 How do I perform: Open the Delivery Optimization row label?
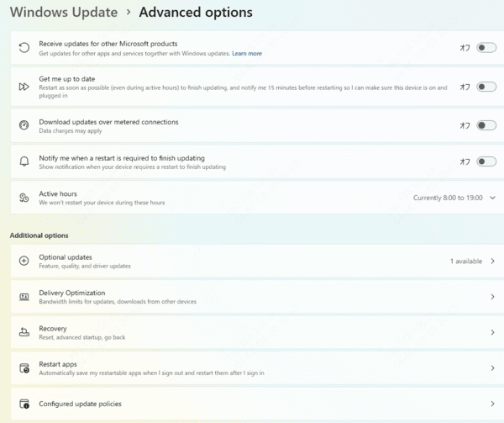[x=72, y=293]
